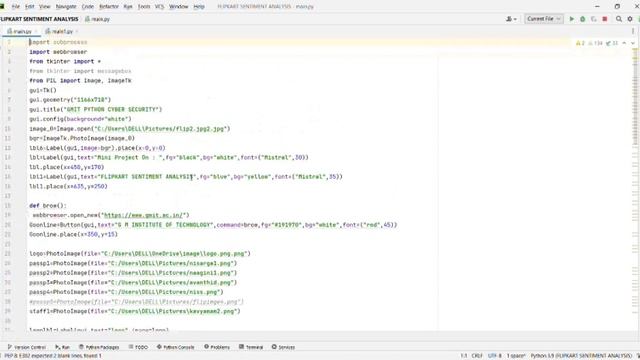Click the FLIPKART SENTIMENT ANALYSIS project breadcrumb
Screen dimensions: 640x360
pyautogui.click(x=39, y=19)
